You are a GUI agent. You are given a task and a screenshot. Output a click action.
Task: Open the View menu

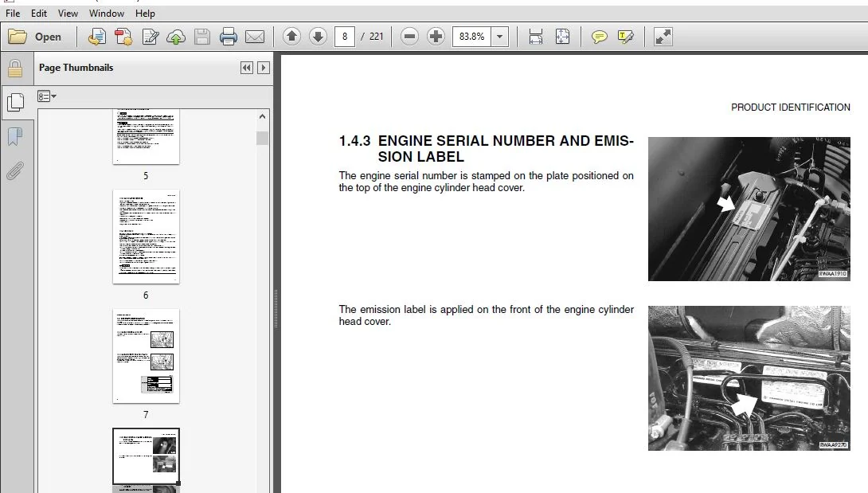(68, 14)
